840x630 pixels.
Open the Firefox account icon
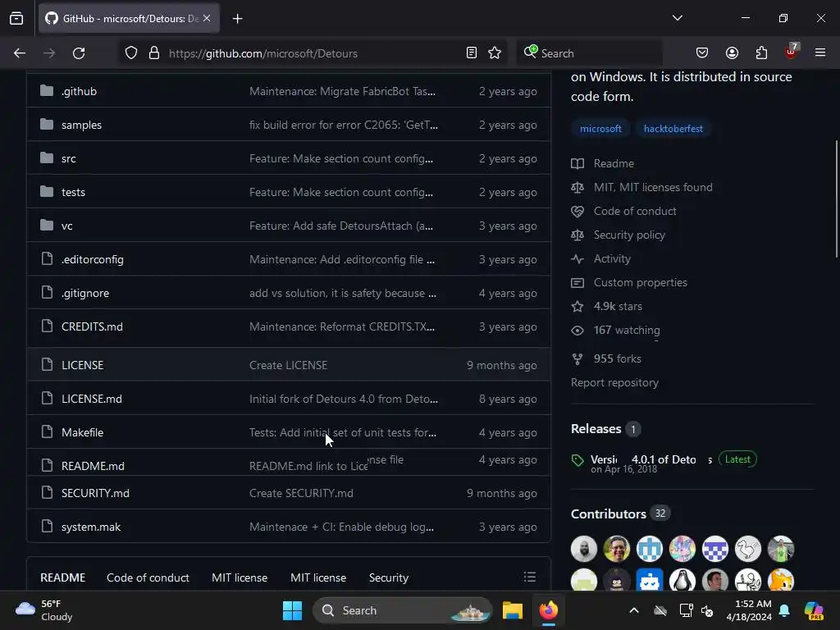pos(732,53)
